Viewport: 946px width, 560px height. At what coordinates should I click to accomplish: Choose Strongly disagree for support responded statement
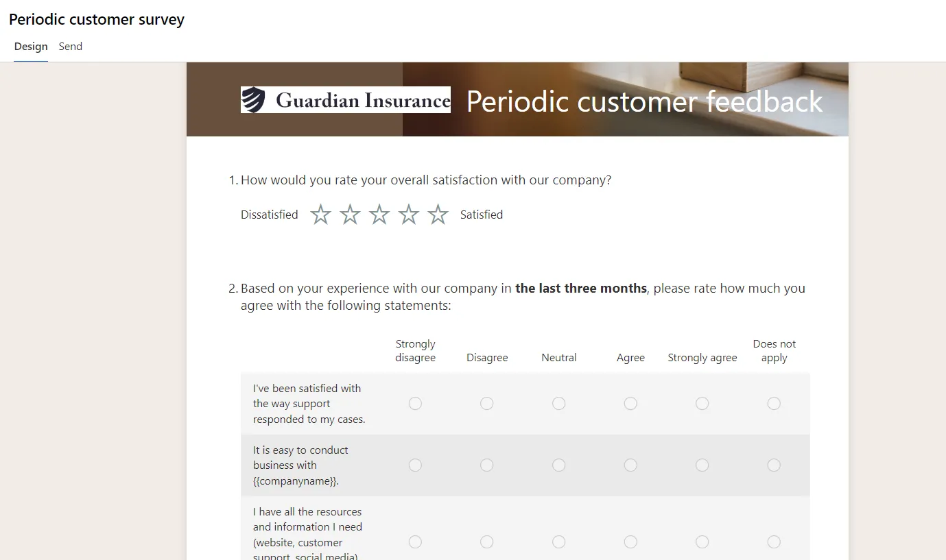point(415,404)
